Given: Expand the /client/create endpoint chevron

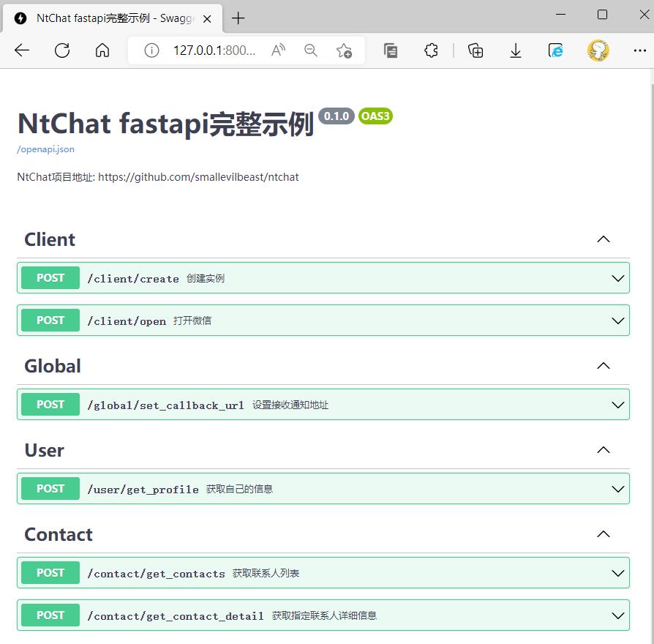Looking at the screenshot, I should pyautogui.click(x=617, y=278).
